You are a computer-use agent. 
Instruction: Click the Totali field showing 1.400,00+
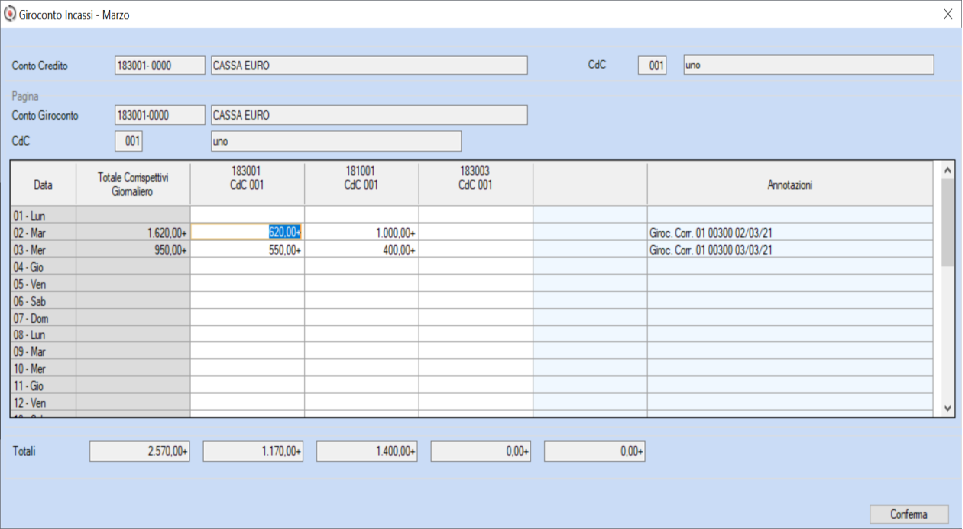(367, 451)
